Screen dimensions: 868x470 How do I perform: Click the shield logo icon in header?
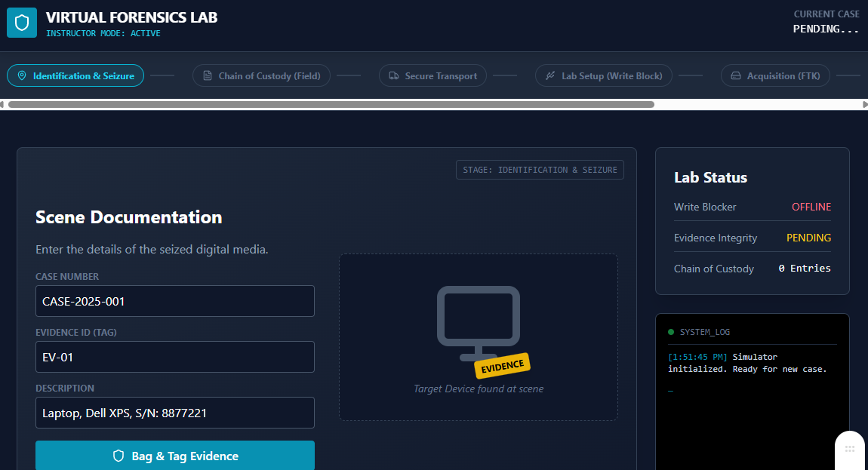[22, 23]
